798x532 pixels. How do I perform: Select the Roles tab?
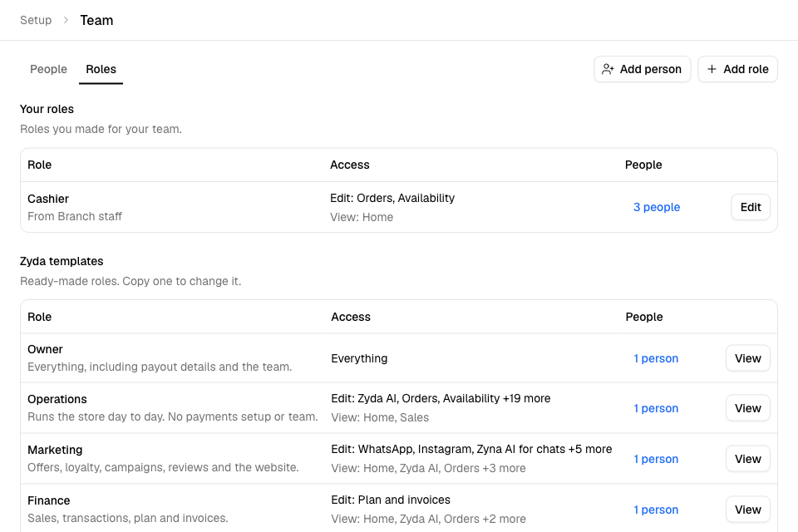(x=101, y=69)
